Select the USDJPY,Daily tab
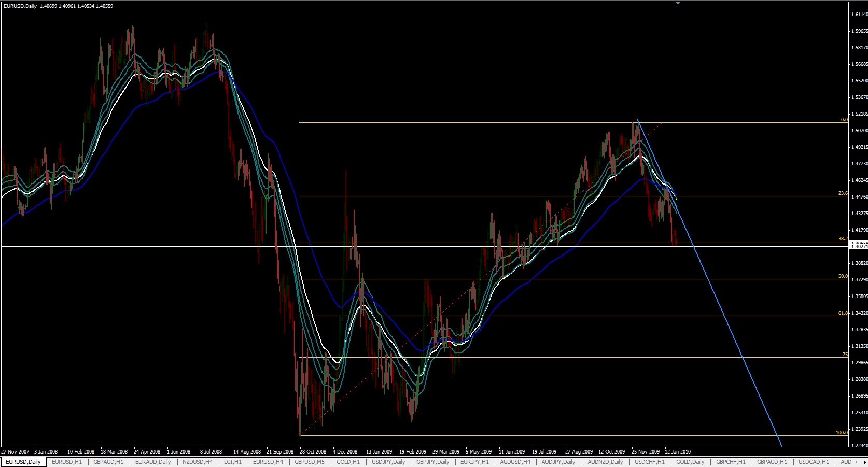The width and height of the screenshot is (868, 467). coord(389,462)
